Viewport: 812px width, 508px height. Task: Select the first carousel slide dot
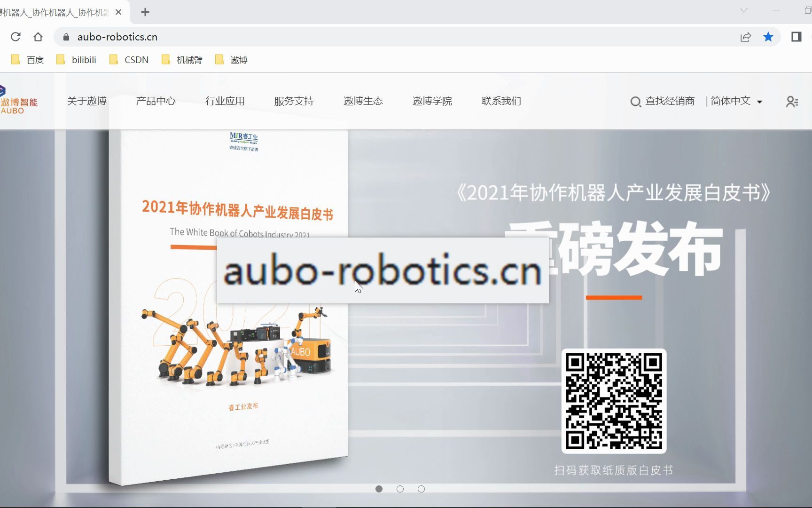point(379,489)
